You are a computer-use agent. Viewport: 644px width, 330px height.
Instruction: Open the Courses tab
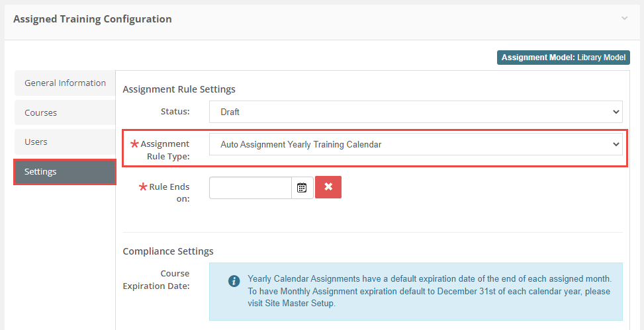tap(41, 113)
